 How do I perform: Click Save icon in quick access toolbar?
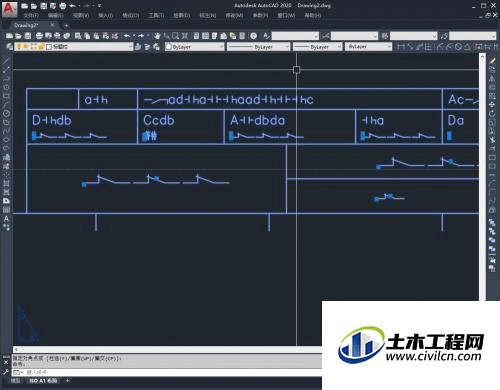(43, 6)
